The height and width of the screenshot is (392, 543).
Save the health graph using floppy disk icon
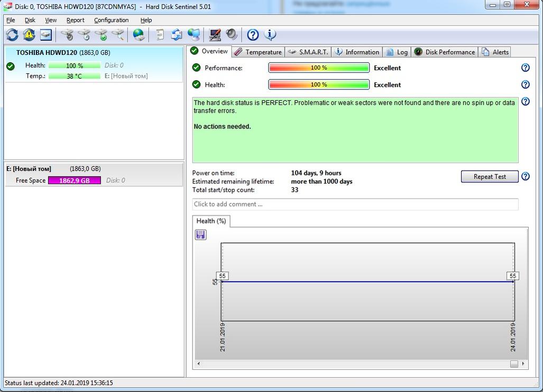[201, 235]
